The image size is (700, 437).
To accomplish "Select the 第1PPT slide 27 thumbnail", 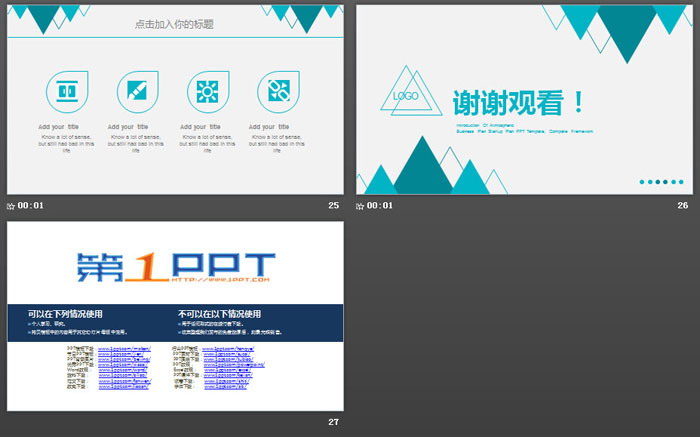I will 175,316.
